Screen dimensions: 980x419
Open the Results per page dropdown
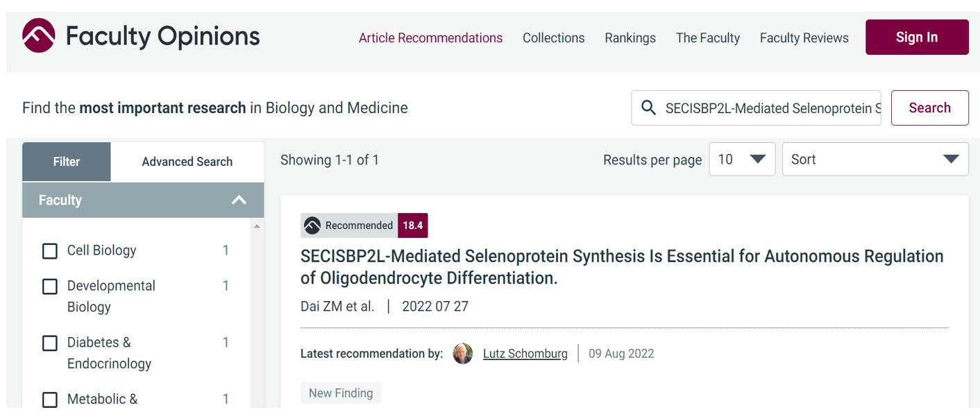(x=742, y=160)
